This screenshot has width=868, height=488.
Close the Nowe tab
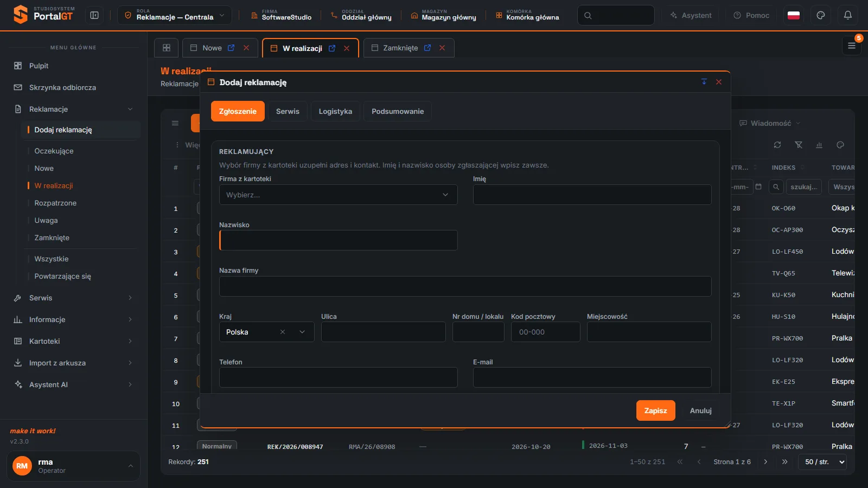tap(246, 48)
